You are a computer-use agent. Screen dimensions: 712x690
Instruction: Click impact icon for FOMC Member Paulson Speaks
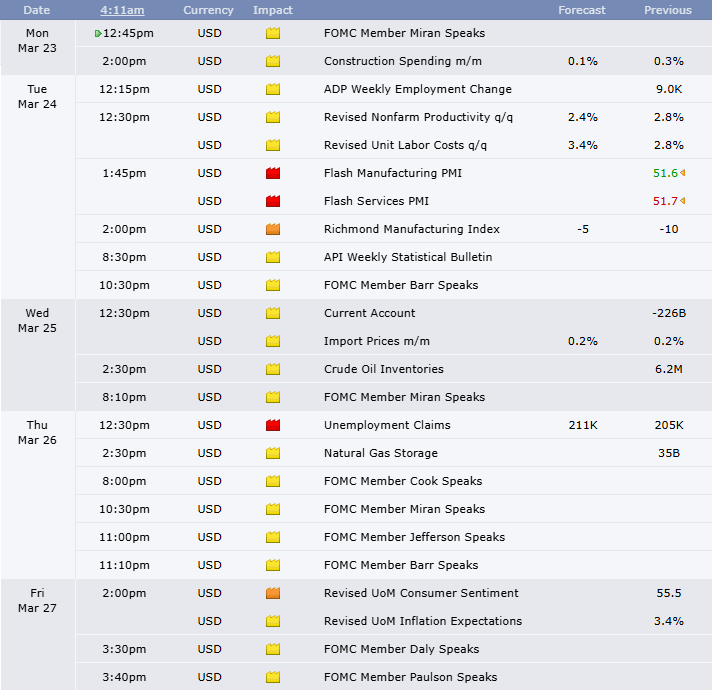click(x=273, y=677)
